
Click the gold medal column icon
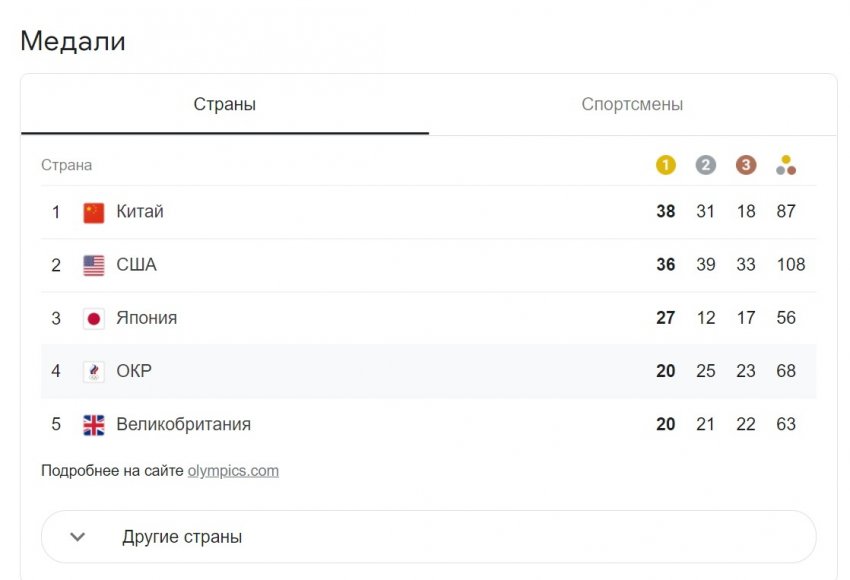[665, 164]
